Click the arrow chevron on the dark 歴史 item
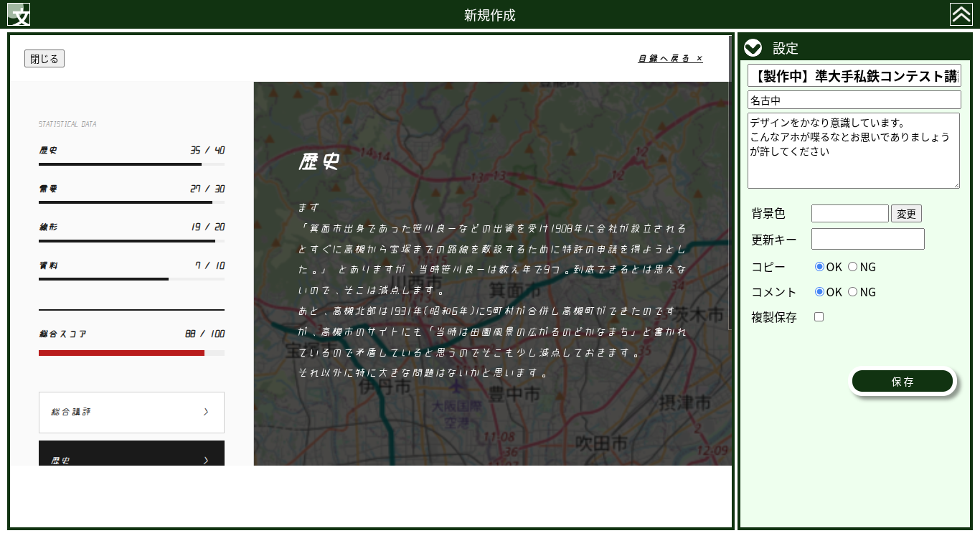The width and height of the screenshot is (980, 551). [206, 459]
